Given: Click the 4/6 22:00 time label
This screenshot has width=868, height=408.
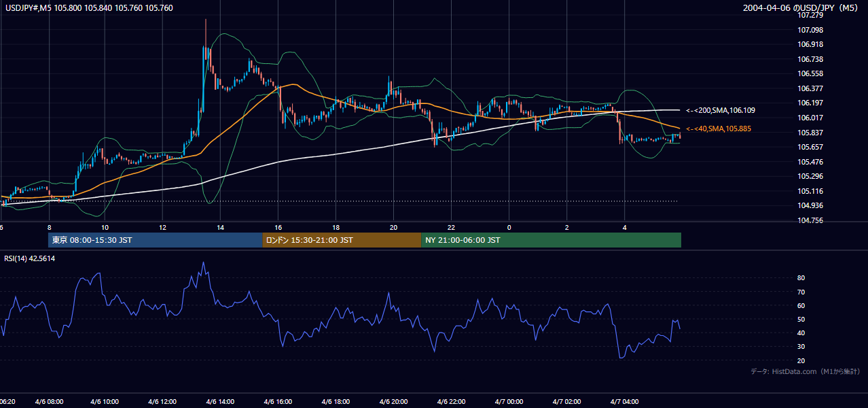Looking at the screenshot, I should 452,402.
